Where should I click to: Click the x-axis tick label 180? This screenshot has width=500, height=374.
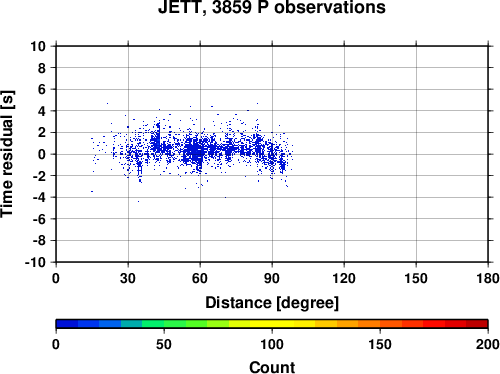tap(488, 278)
